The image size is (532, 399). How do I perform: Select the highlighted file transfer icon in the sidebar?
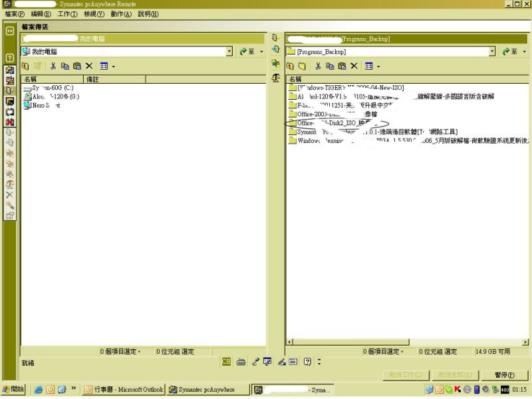(10, 90)
